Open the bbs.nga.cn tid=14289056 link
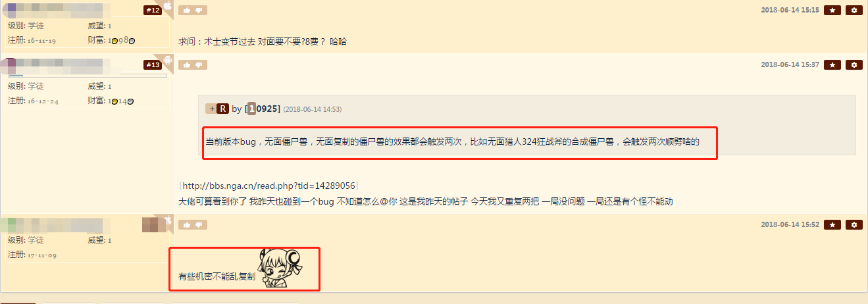Viewport: 868px width, 304px height. pyautogui.click(x=268, y=186)
